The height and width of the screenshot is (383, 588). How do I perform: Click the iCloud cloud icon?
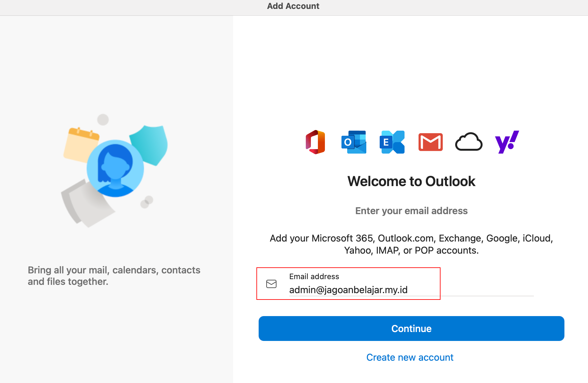[x=469, y=142]
